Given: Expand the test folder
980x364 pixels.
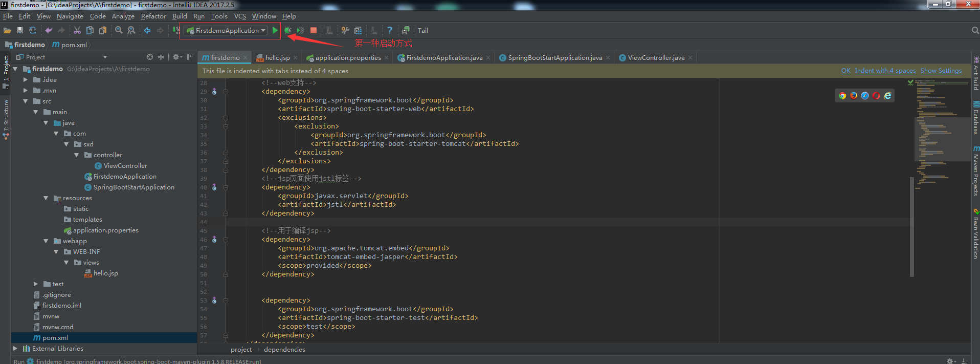Looking at the screenshot, I should tap(36, 284).
